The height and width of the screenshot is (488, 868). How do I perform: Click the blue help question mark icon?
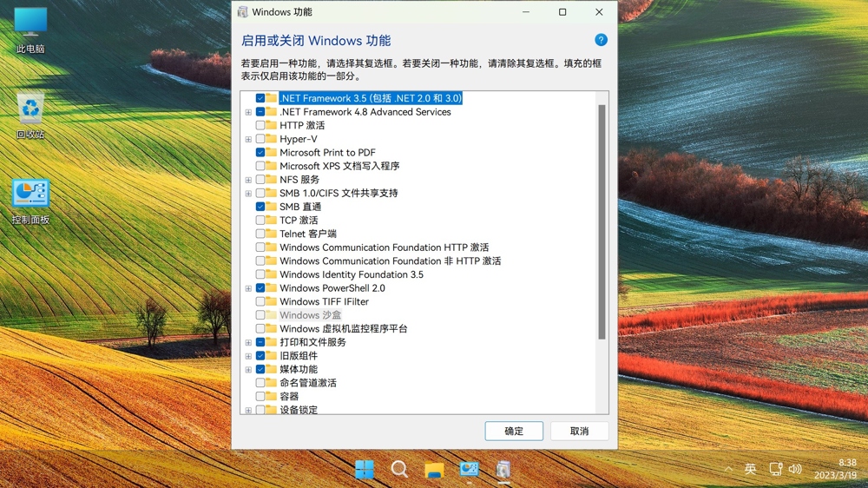[601, 40]
